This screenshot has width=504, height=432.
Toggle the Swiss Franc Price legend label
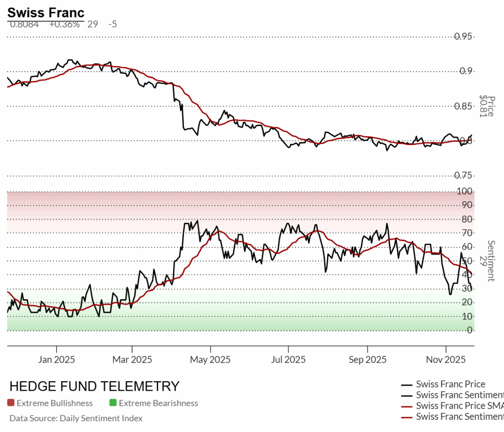point(450,384)
